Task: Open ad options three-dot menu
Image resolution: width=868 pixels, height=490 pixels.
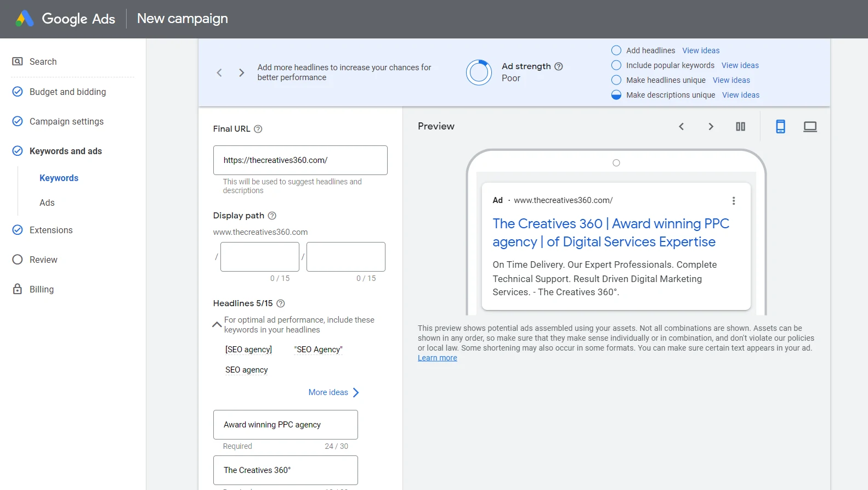Action: coord(734,201)
